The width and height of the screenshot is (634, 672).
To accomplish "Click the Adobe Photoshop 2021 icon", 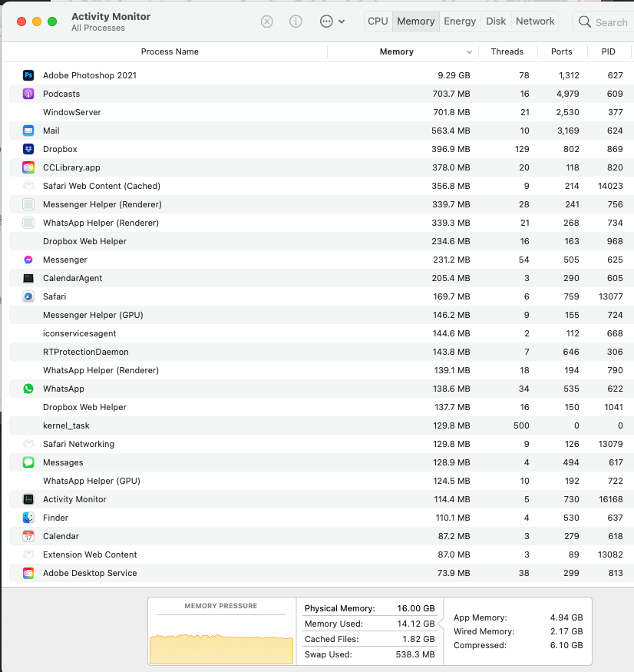I will pos(28,75).
